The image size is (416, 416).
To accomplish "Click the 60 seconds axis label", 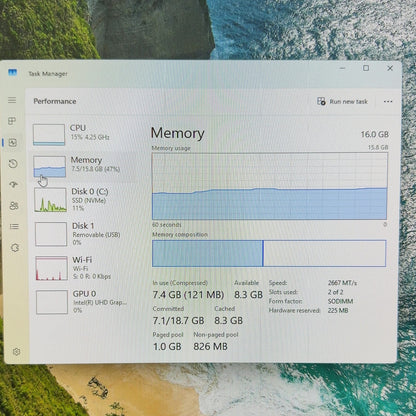I will [x=167, y=225].
